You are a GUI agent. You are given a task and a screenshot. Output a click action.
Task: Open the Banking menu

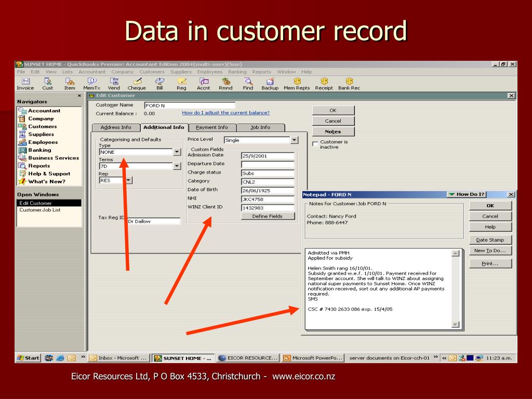pyautogui.click(x=237, y=72)
